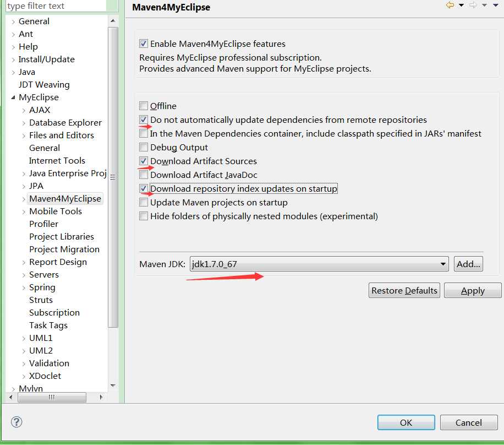504x445 pixels.
Task: Expand the Servers node arrow
Action: pyautogui.click(x=24, y=275)
